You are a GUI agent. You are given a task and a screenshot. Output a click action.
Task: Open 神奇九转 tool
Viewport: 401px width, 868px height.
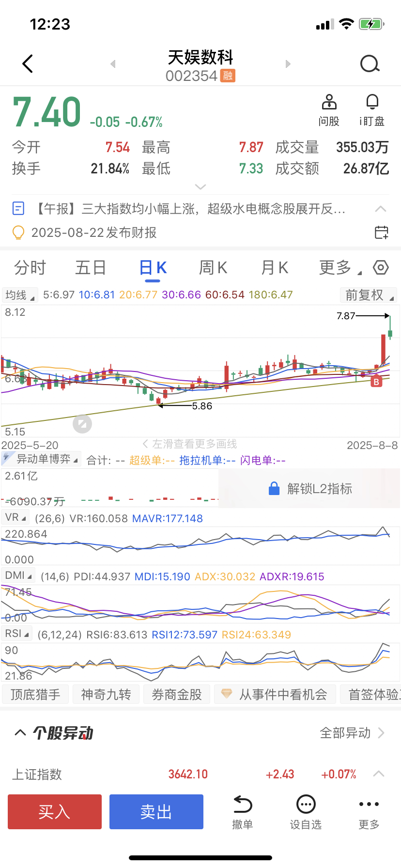pos(106,695)
